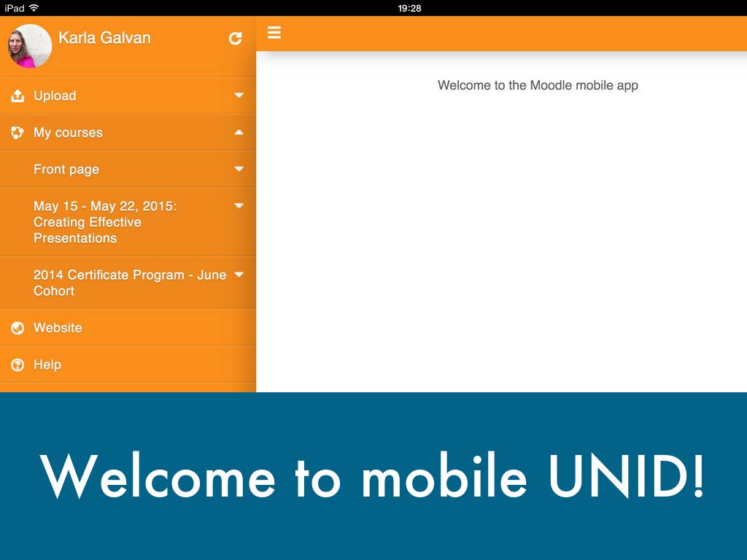The image size is (747, 560).
Task: Open the Front page item
Action: 66,169
